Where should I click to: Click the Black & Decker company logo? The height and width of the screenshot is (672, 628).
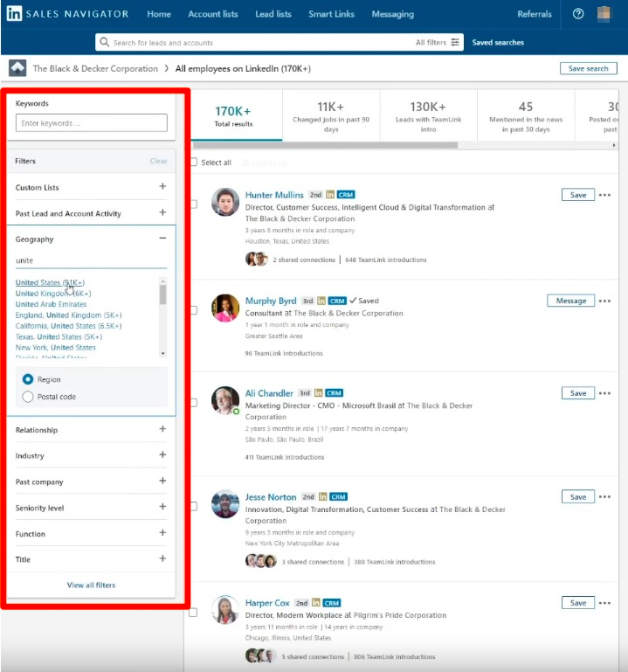pos(17,68)
